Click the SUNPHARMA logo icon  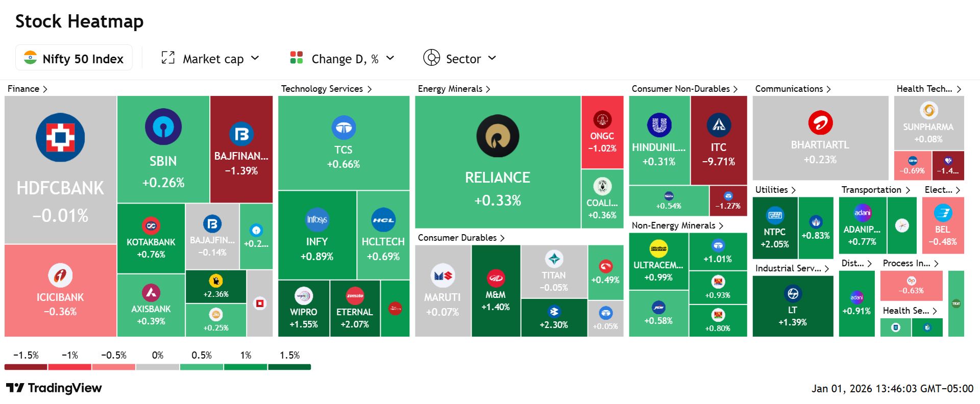[x=928, y=110]
